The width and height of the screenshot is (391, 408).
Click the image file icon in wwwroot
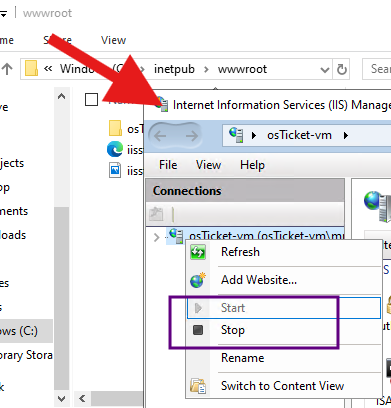pyautogui.click(x=115, y=170)
